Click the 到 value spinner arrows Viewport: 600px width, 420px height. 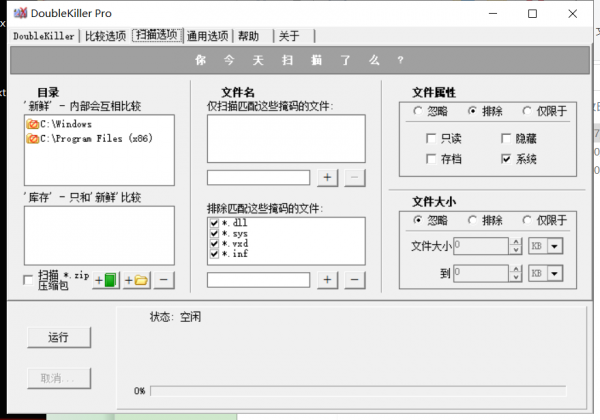[516, 273]
